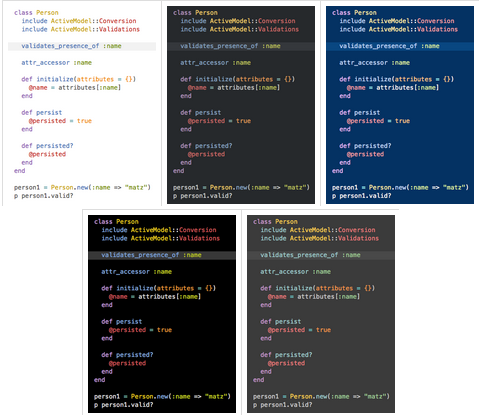Click '@name = attributes[:name]' in navy blue theme
This screenshot has height=420, width=483.
[393, 88]
